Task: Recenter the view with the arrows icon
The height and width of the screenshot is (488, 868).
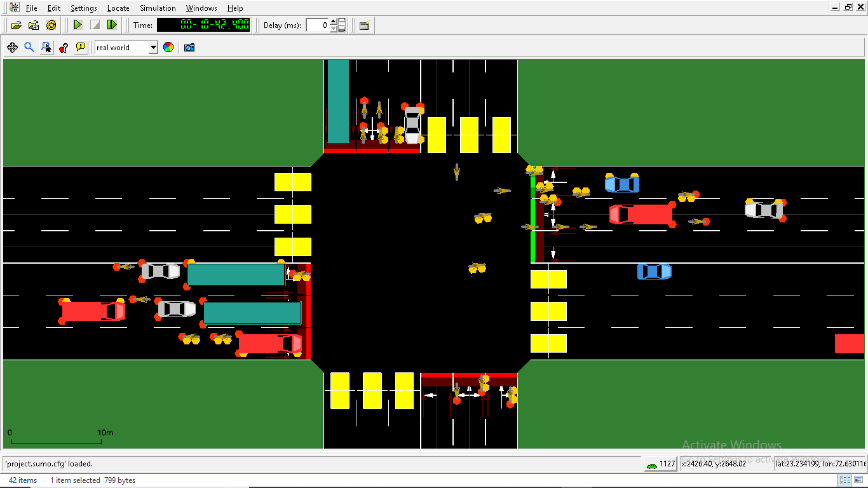Action: 12,47
